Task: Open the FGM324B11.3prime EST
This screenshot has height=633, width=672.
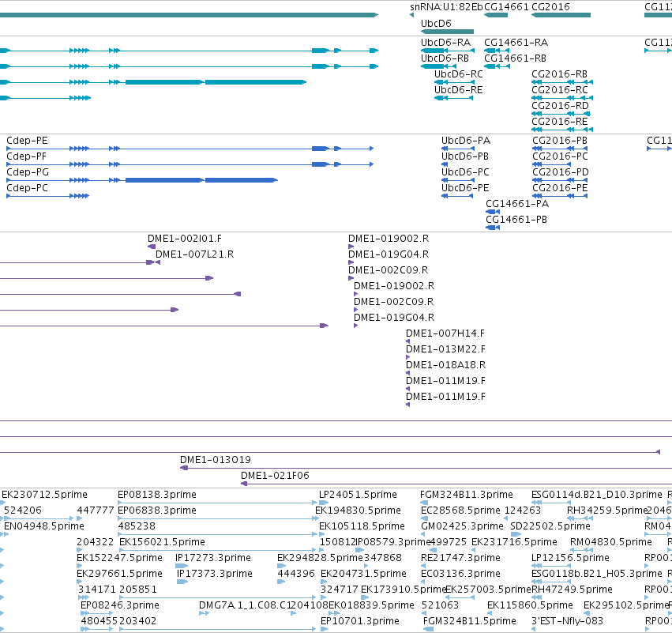Action: 466,495
